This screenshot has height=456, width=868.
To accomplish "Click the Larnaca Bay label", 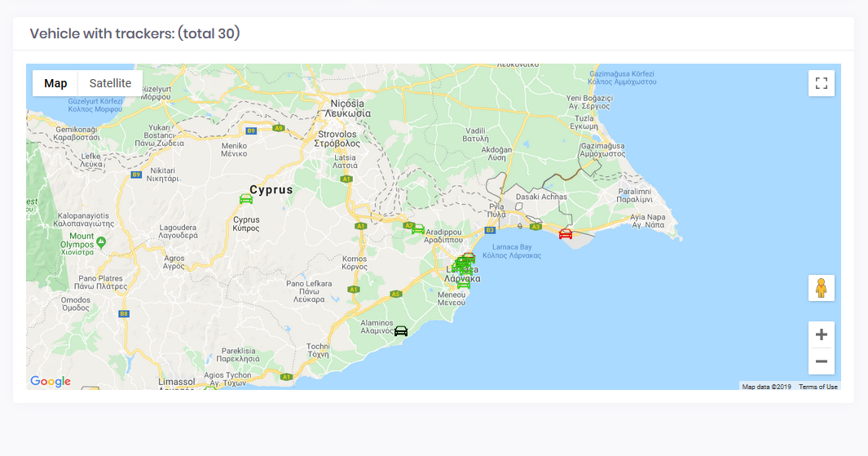I will 512,251.
